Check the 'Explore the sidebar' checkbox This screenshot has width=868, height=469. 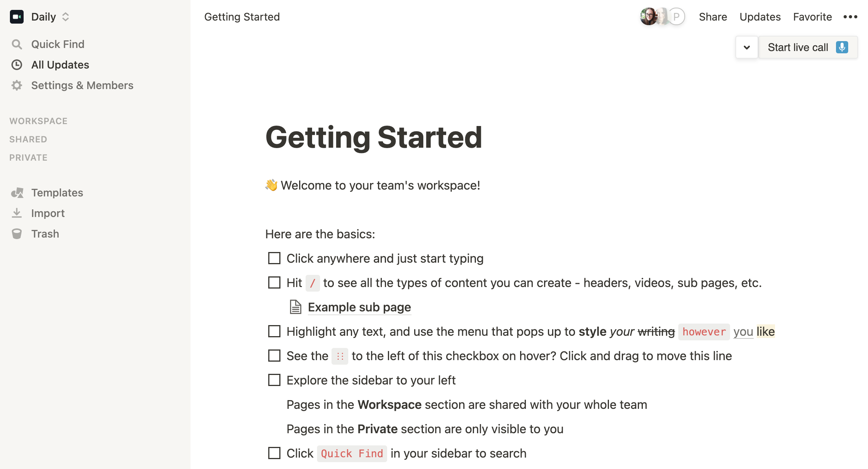274,380
